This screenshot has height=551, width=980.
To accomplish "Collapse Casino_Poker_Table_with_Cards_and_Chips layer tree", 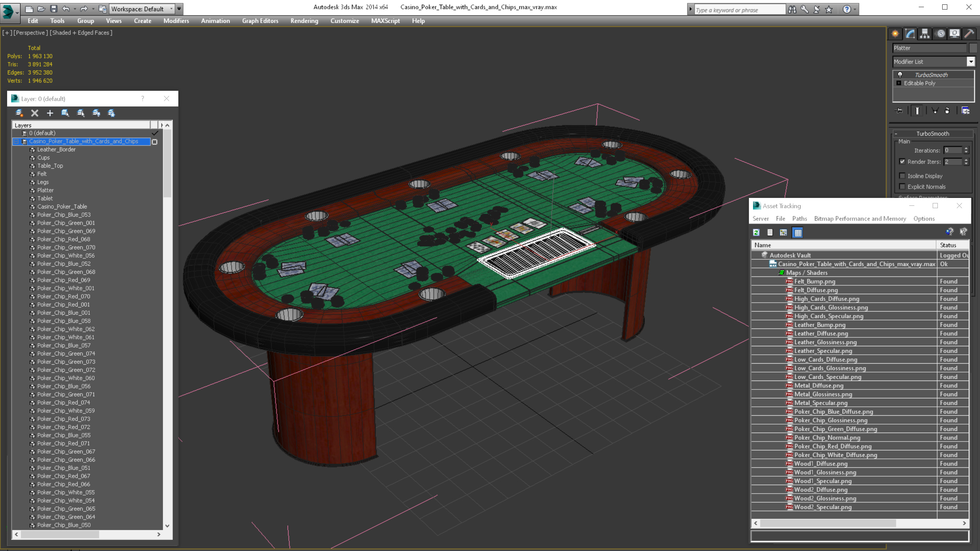I will pyautogui.click(x=16, y=141).
